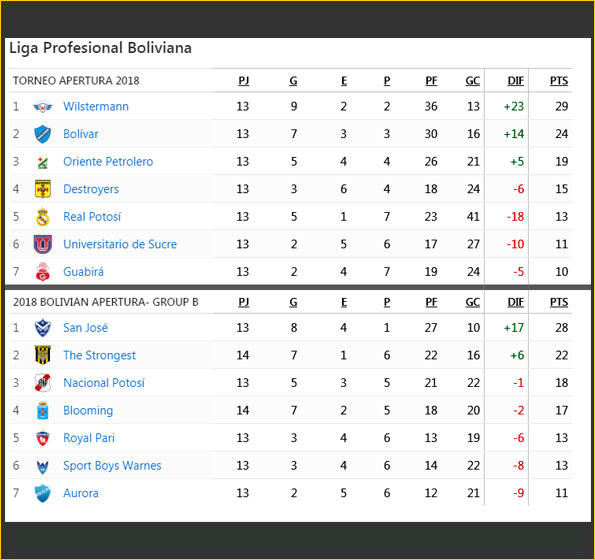This screenshot has height=560, width=595.
Task: Click the Guabirá red club logo
Action: click(x=43, y=272)
